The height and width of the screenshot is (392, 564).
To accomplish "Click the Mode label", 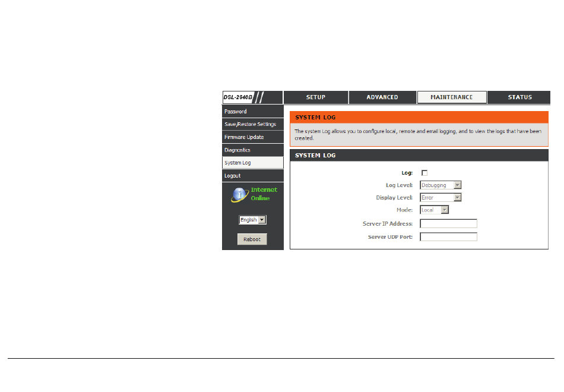I will coord(405,210).
